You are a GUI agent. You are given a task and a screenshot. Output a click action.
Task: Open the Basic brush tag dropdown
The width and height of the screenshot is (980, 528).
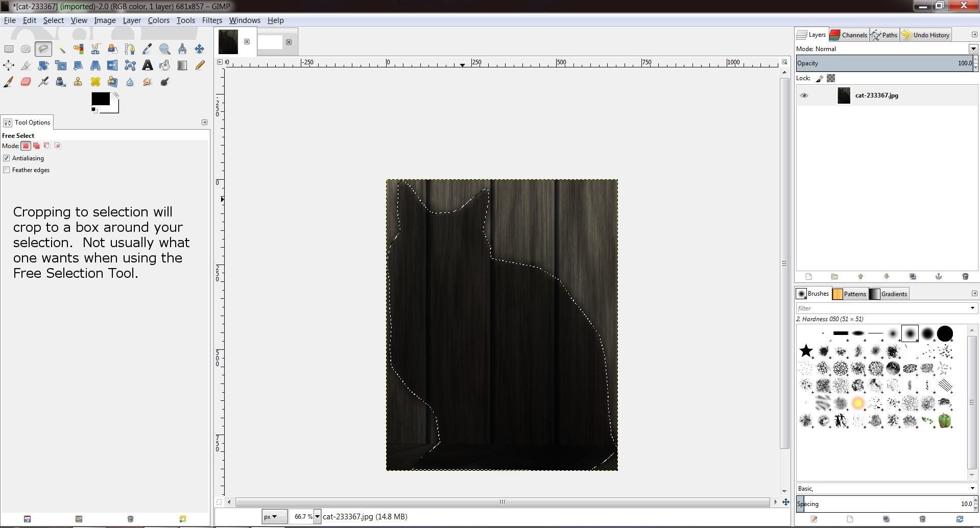tap(972, 489)
